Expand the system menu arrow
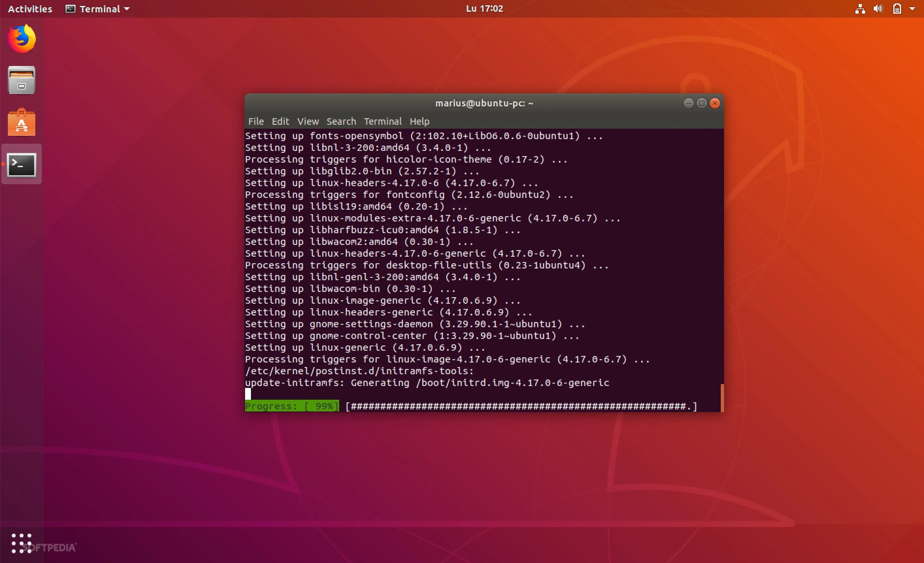 [912, 8]
